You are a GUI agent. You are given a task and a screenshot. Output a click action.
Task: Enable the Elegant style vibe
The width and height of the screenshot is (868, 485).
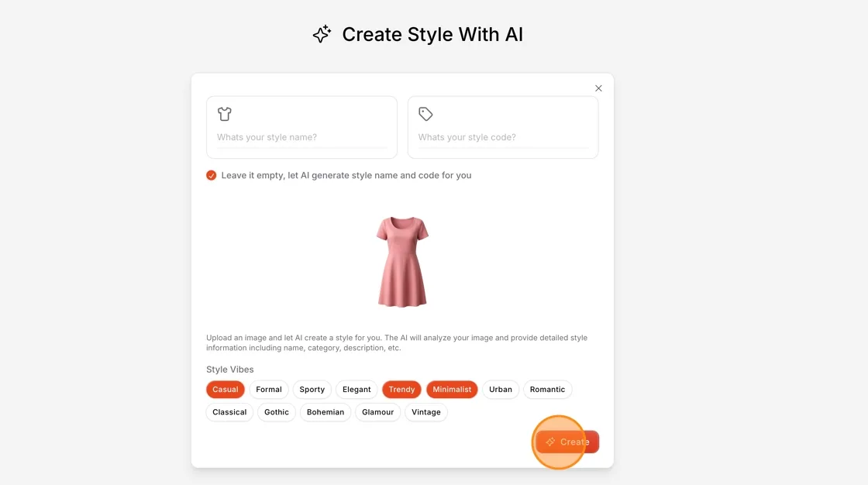pos(356,389)
